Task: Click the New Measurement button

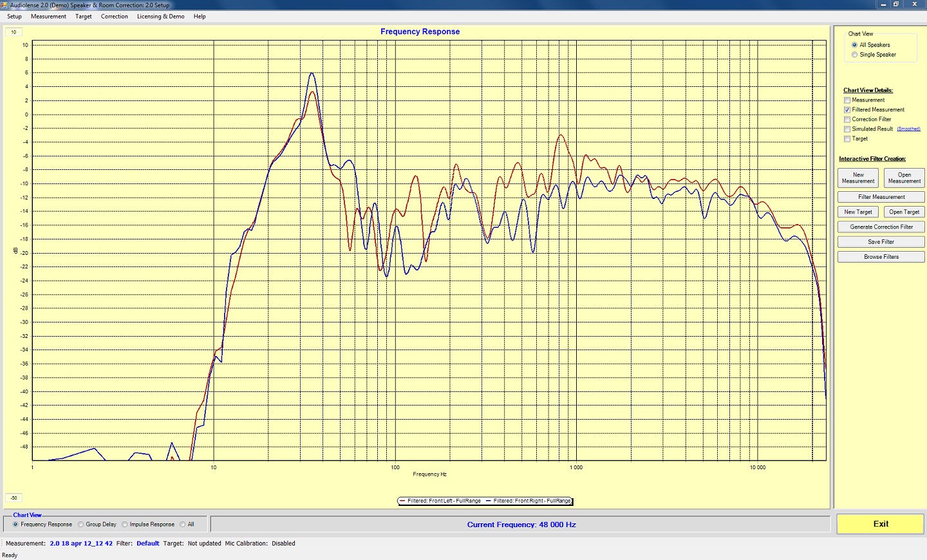Action: point(858,178)
